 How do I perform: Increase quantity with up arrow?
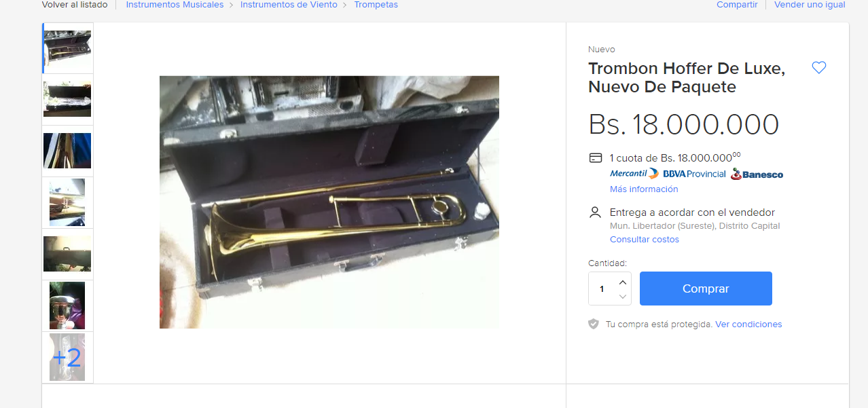[623, 282]
